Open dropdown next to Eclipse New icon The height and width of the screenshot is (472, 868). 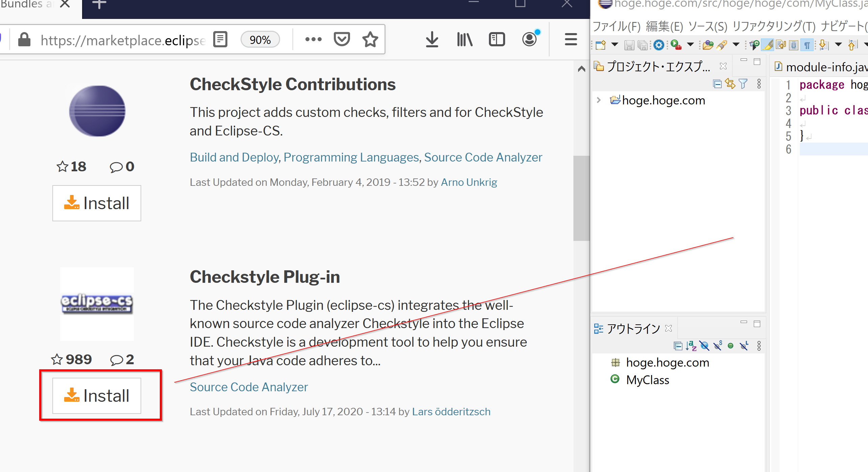(x=615, y=44)
